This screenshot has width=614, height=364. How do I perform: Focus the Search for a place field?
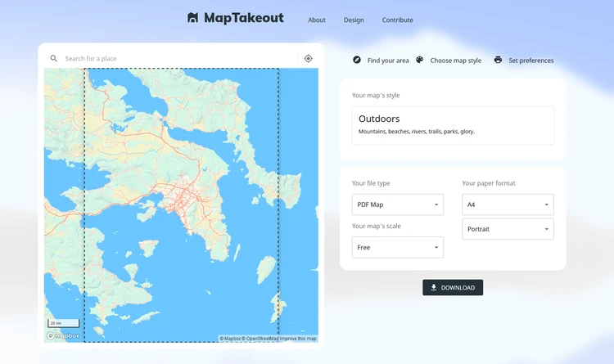point(178,58)
